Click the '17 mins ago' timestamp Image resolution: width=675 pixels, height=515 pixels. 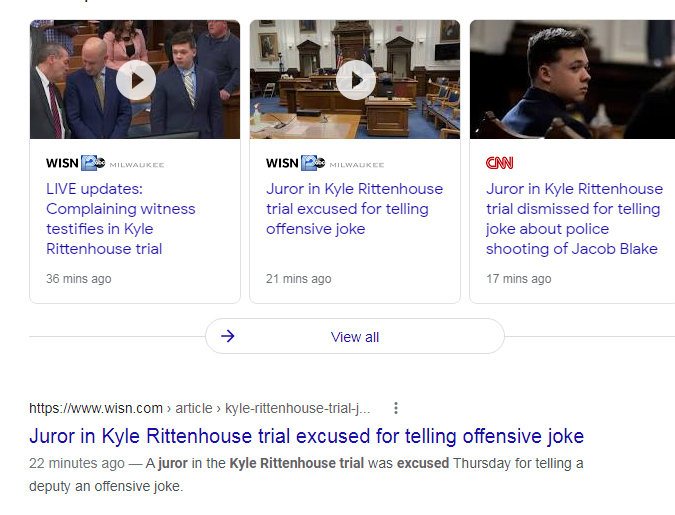coord(519,279)
